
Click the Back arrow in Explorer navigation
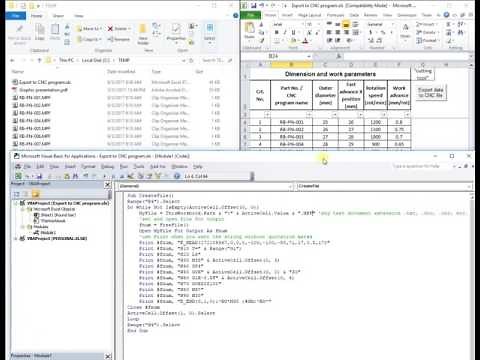coord(13,60)
